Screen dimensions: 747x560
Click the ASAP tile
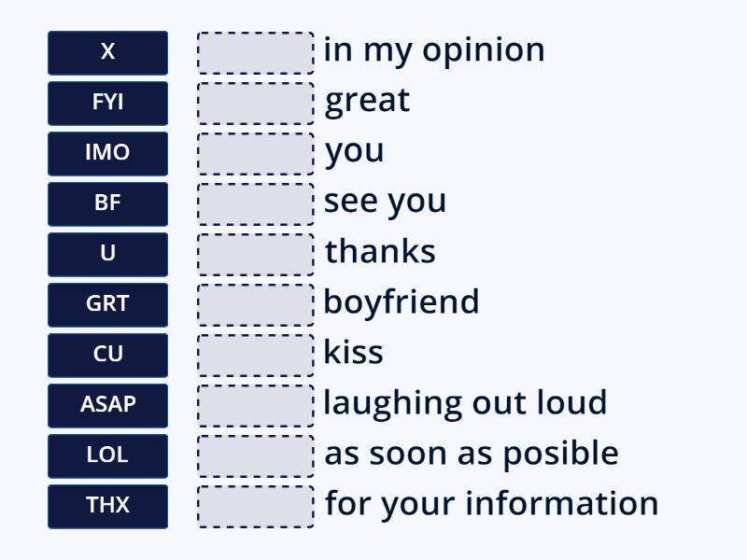coord(107,405)
